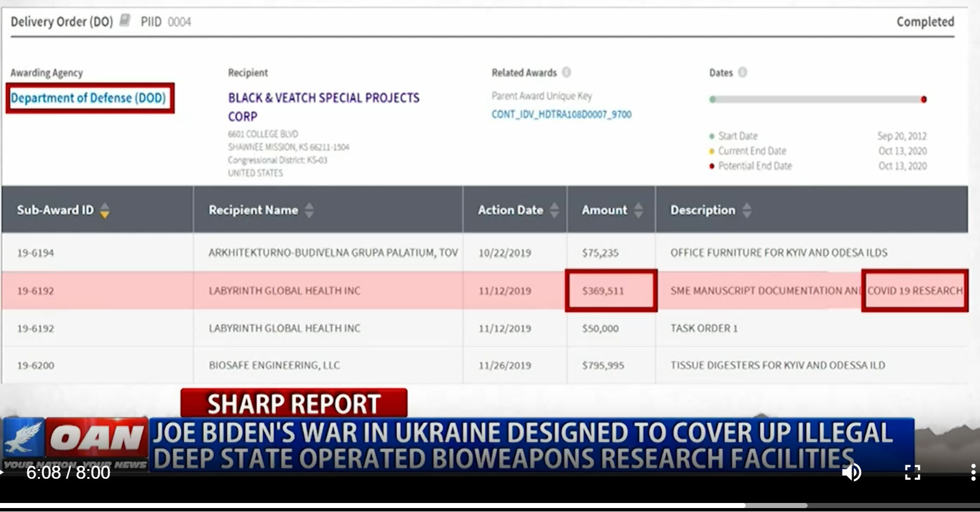This screenshot has width=980, height=512.
Task: Seek the video using the progress bar
Action: 372,505
